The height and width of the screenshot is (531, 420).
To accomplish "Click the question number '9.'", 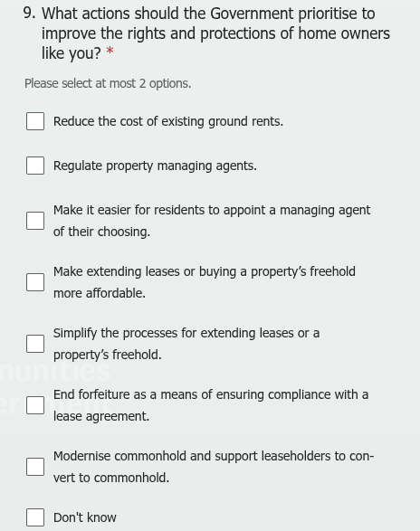I will (x=29, y=14).
